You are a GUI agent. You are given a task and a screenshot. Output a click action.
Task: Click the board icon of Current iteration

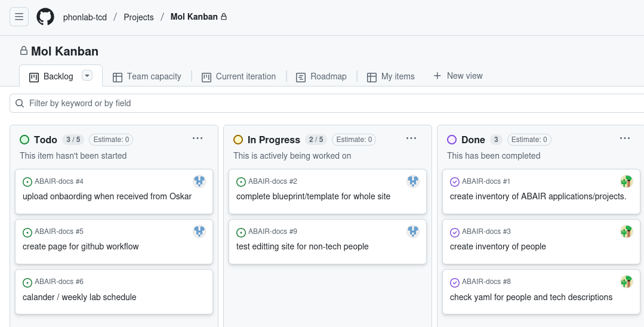tap(206, 77)
